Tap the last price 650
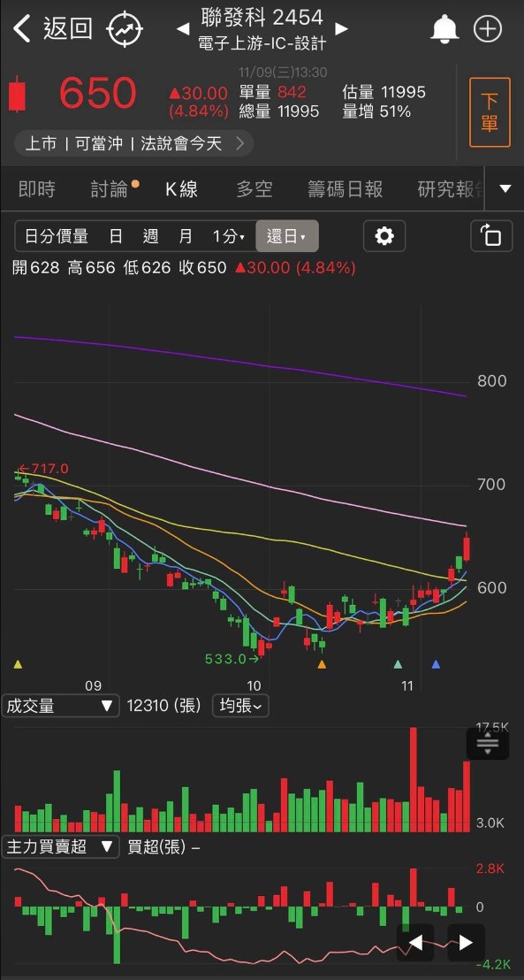This screenshot has width=524, height=980. click(97, 94)
